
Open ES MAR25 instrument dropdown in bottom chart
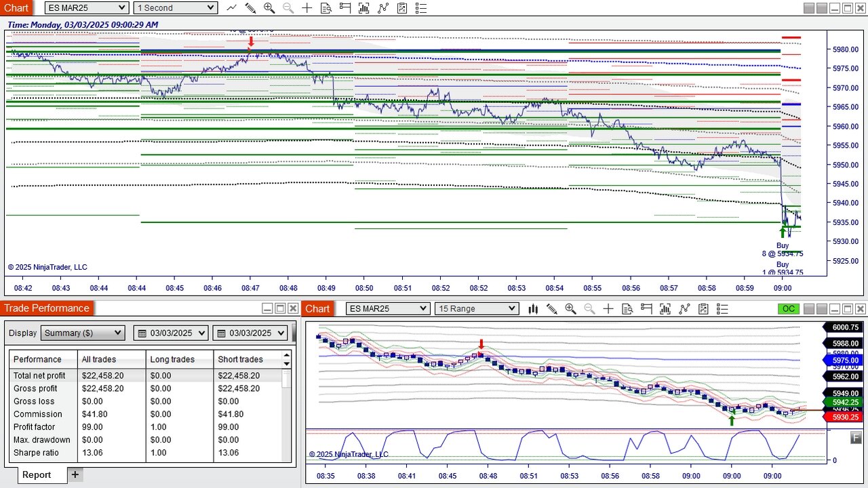(x=388, y=308)
